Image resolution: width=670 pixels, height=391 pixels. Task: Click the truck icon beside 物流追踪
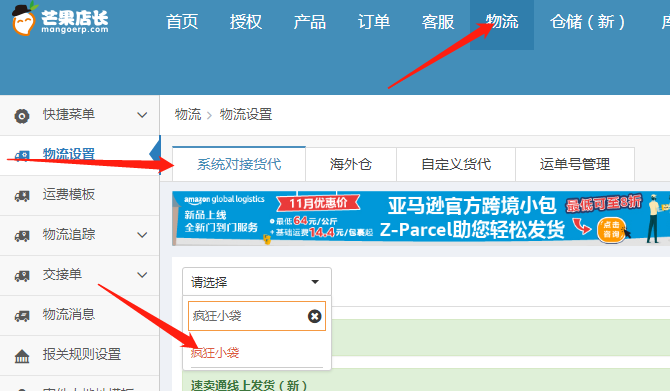click(x=22, y=236)
